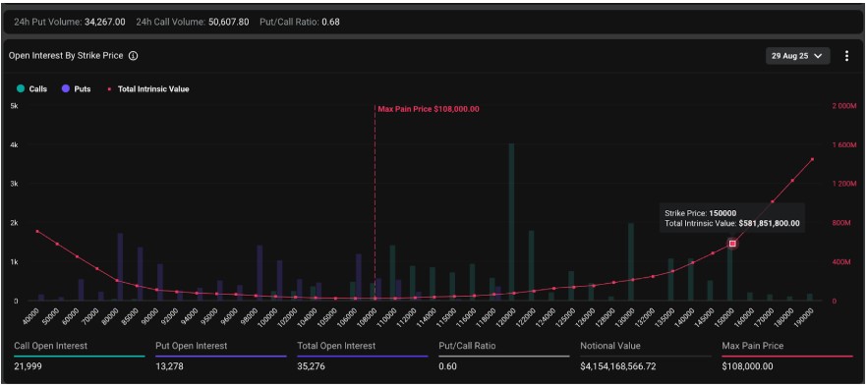Click the tall call bar at strike 120000
The image size is (868, 387).
click(x=511, y=222)
